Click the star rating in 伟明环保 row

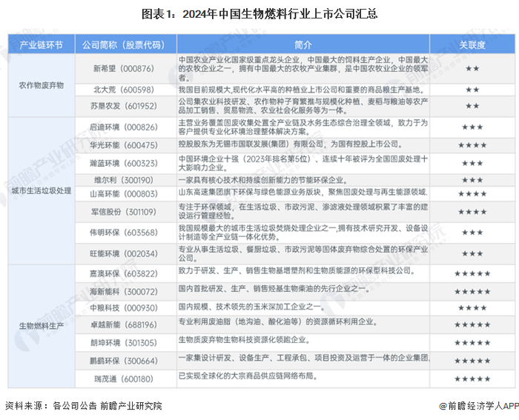coord(472,233)
